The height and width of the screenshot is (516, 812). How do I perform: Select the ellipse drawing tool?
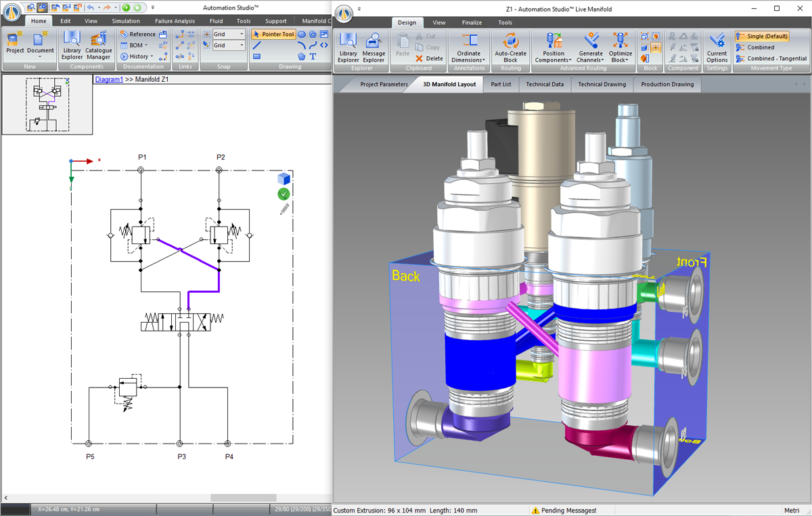click(301, 34)
